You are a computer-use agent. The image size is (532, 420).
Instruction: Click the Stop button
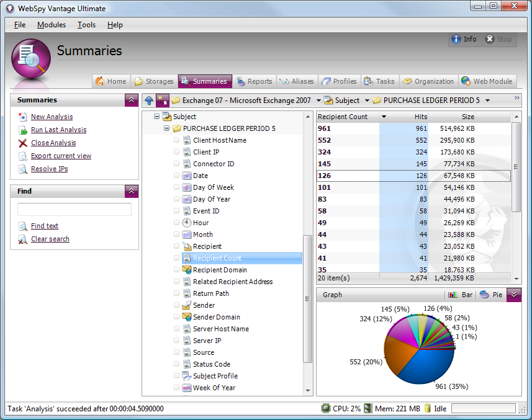point(499,39)
